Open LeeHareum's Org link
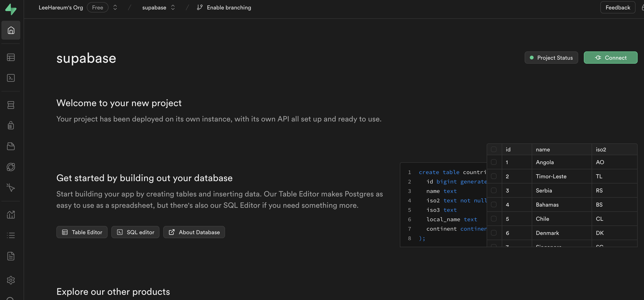Viewport: 644px width, 300px height. (x=61, y=8)
